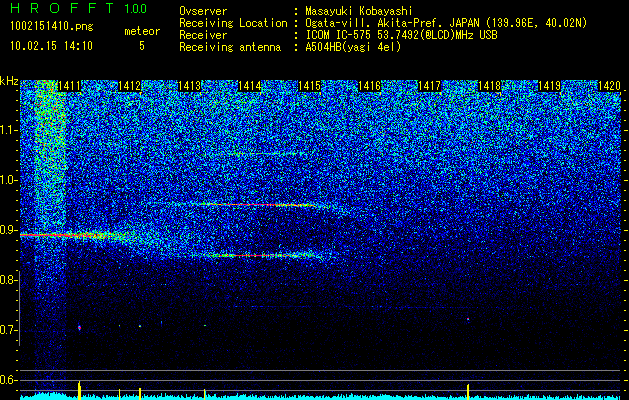
Task: Click the 0.6 frequency axis label
Action: point(7,380)
